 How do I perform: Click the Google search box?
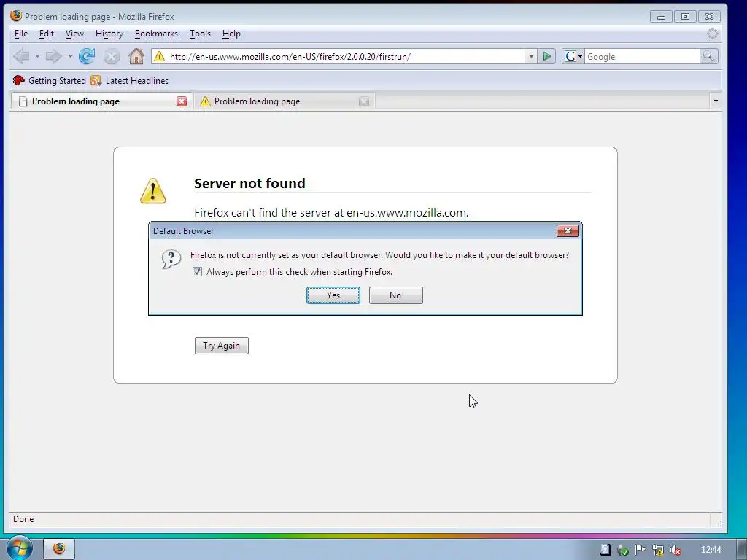642,57
